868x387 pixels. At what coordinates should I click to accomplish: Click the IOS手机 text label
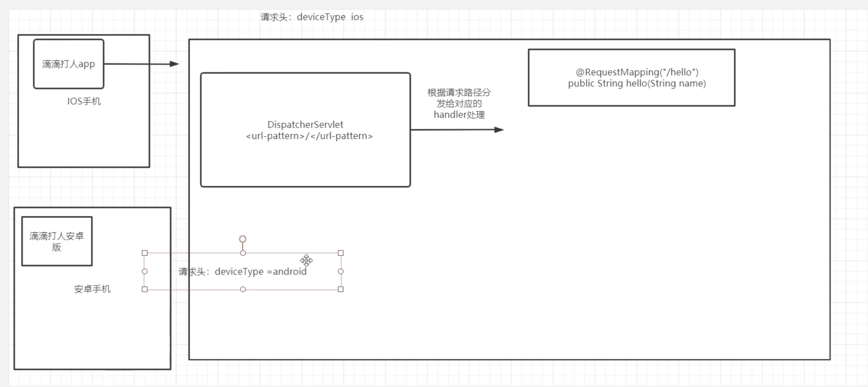[x=84, y=101]
